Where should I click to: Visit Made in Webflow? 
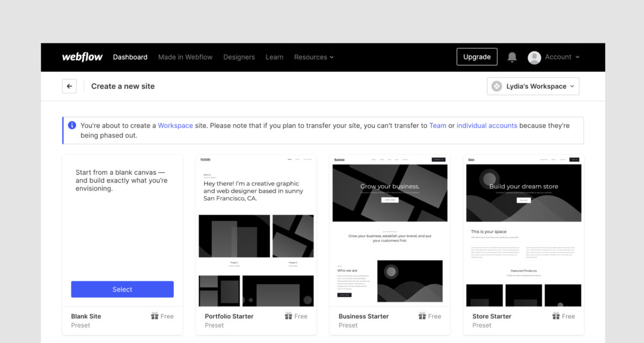(185, 57)
